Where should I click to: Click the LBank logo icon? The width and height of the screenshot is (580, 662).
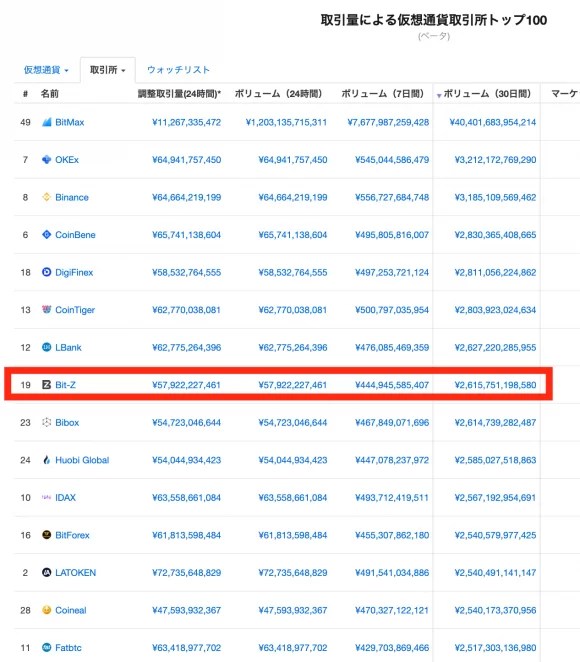(46, 347)
